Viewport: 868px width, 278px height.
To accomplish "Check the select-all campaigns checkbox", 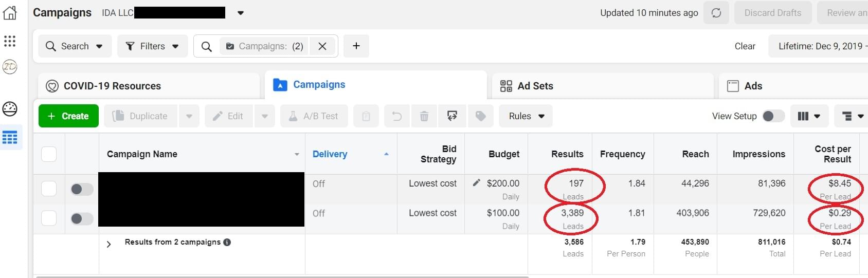I will [49, 154].
